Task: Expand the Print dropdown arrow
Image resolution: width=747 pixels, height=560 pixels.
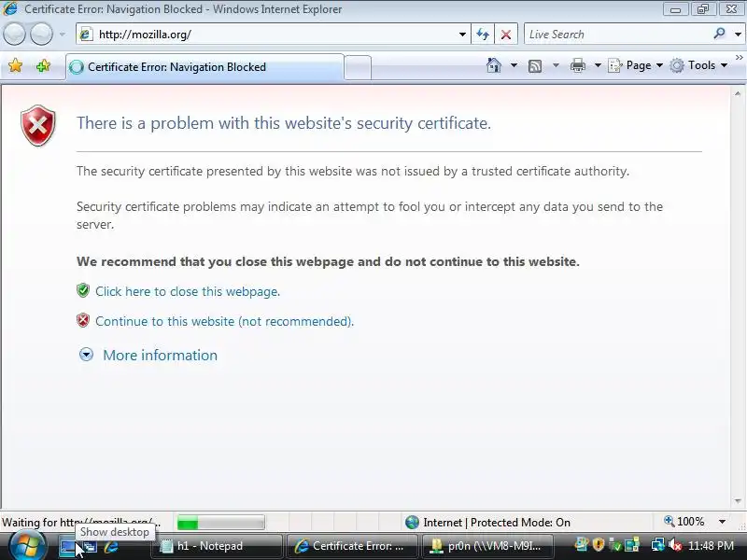Action: pos(598,65)
